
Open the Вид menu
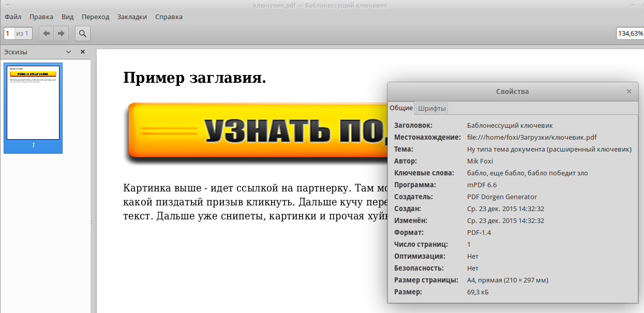(x=67, y=17)
